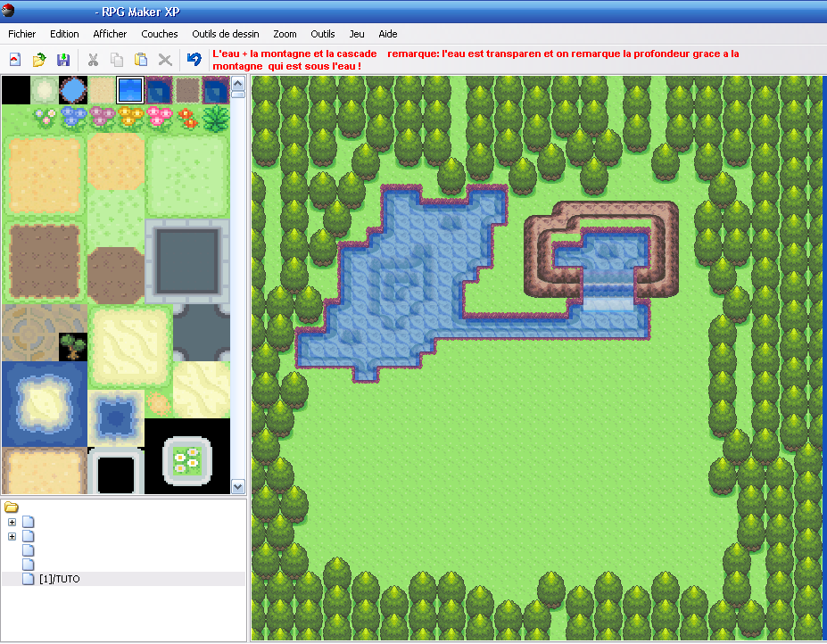The width and height of the screenshot is (827, 644).
Task: Select the light green grass patch tile
Action: (x=187, y=176)
